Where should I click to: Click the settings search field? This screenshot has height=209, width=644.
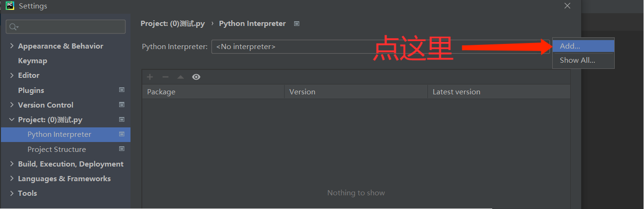pyautogui.click(x=66, y=27)
